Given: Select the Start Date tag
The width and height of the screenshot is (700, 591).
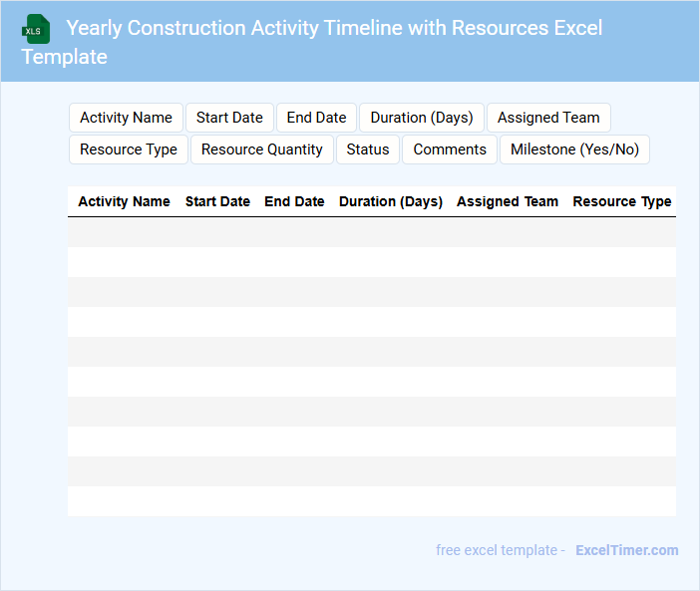Looking at the screenshot, I should click(229, 118).
